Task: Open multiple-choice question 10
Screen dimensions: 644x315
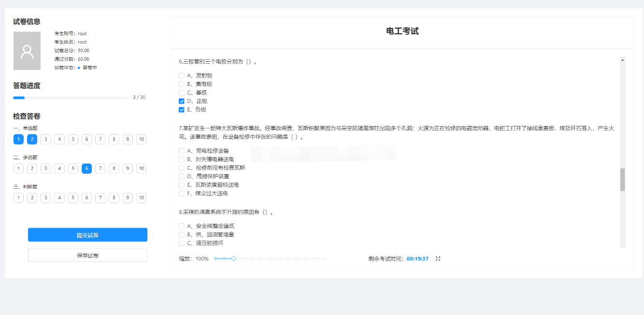Action: click(141, 168)
